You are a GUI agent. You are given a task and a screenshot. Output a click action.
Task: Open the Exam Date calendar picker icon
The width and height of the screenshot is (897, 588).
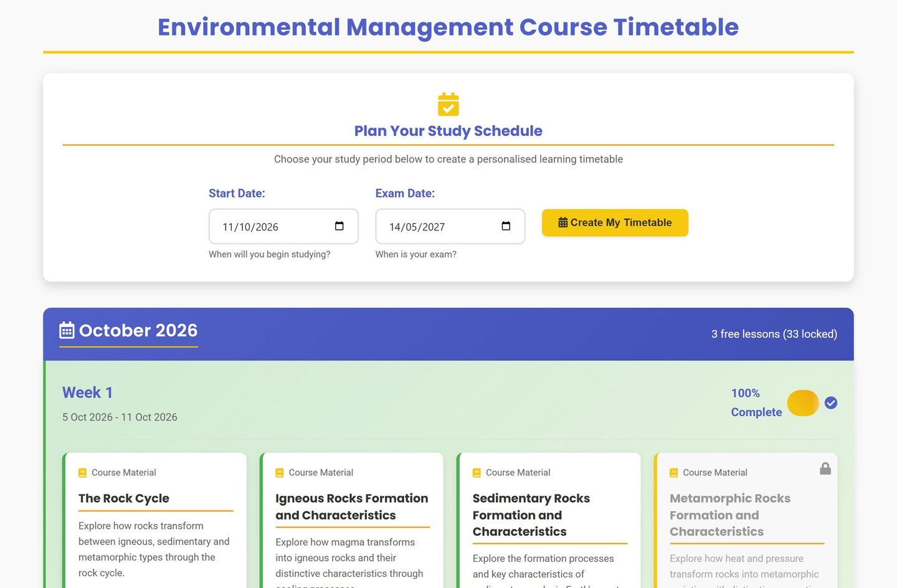[506, 225]
